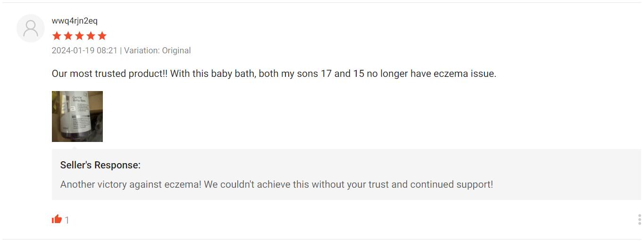Screen dimensions: 644x241
Task: Click "Our most trusted product!!" review opening
Action: coord(109,74)
